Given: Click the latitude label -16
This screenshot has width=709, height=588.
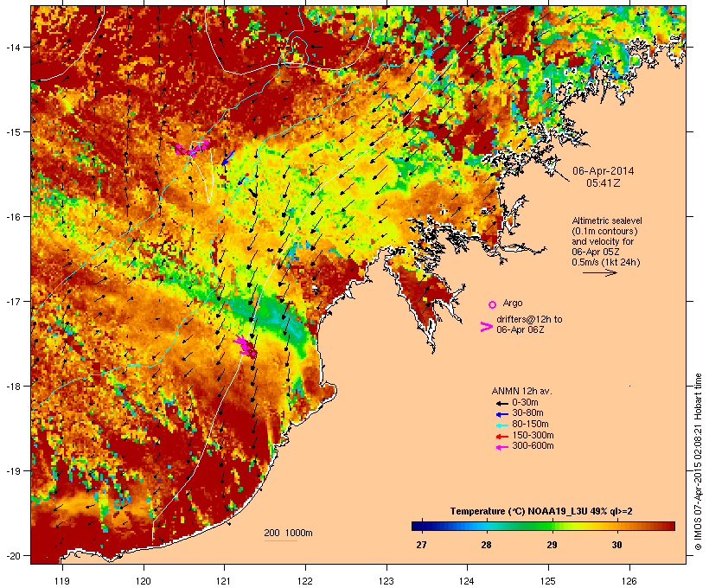Looking at the screenshot, I should pos(13,217).
